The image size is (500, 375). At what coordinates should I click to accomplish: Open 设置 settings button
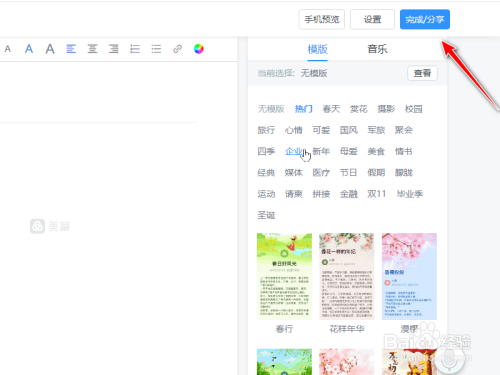[x=372, y=19]
